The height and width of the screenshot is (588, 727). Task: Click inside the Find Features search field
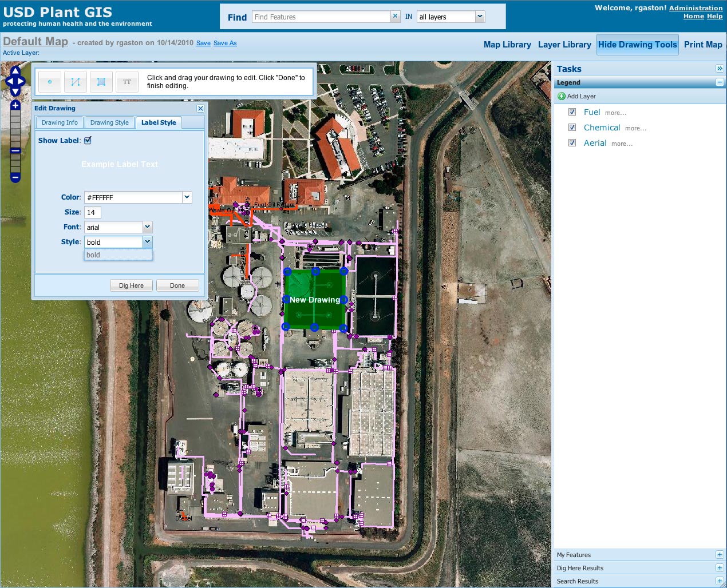coord(321,17)
